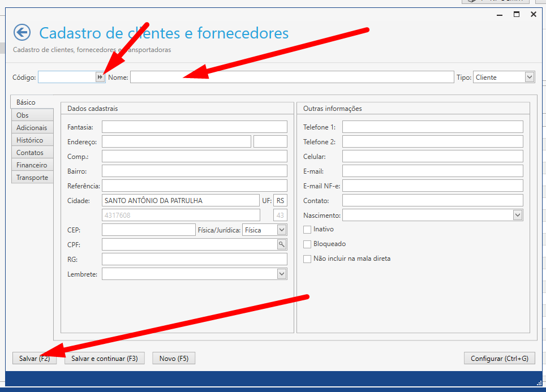Viewport: 546px width, 392px height.
Task: Switch to the Financeiro tab
Action: [32, 165]
